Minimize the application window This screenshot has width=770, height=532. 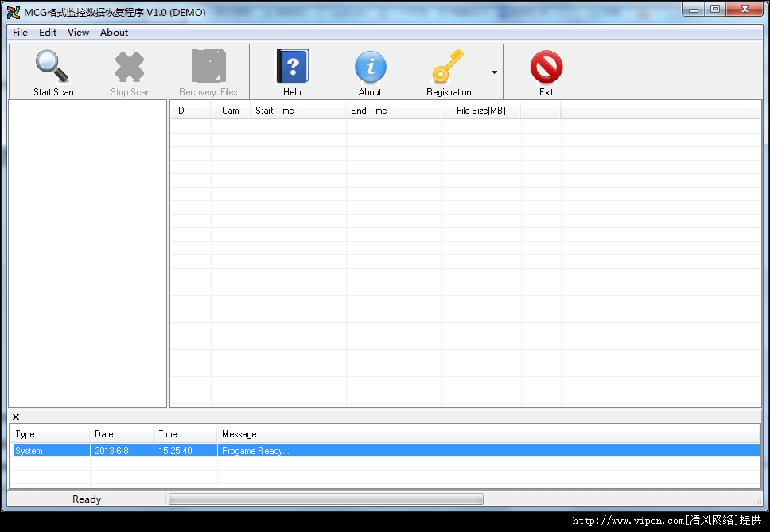[x=694, y=10]
